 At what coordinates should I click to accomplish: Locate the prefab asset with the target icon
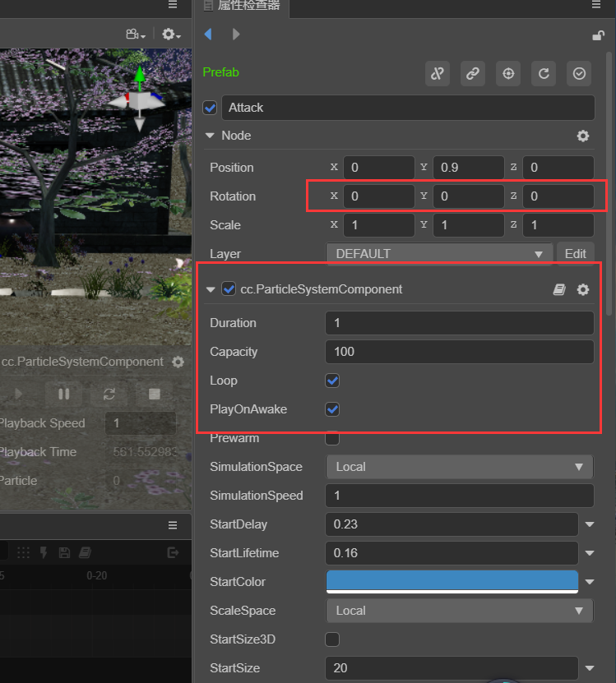(508, 74)
